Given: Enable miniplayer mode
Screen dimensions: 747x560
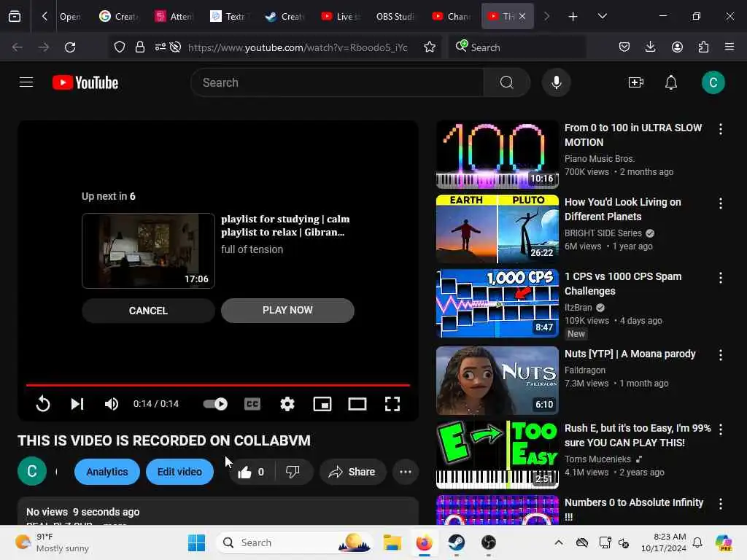Looking at the screenshot, I should [x=322, y=404].
